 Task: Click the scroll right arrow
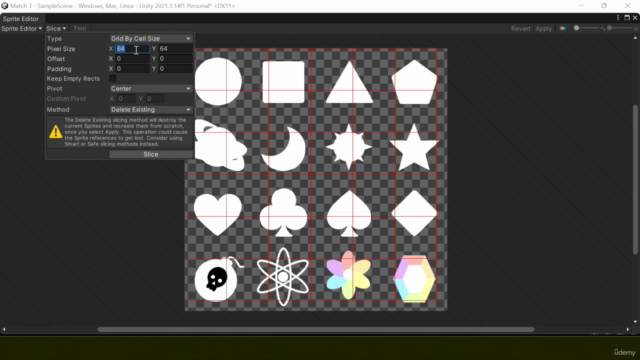[x=628, y=329]
